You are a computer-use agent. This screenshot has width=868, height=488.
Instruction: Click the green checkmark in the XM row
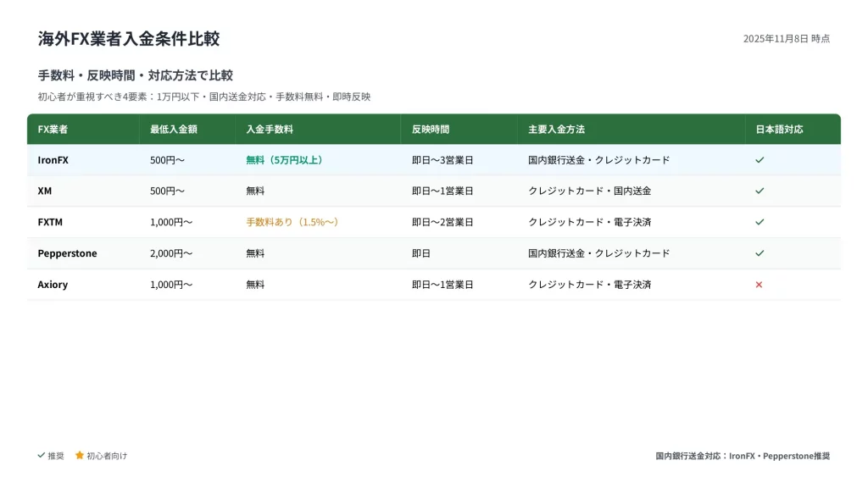tap(759, 191)
